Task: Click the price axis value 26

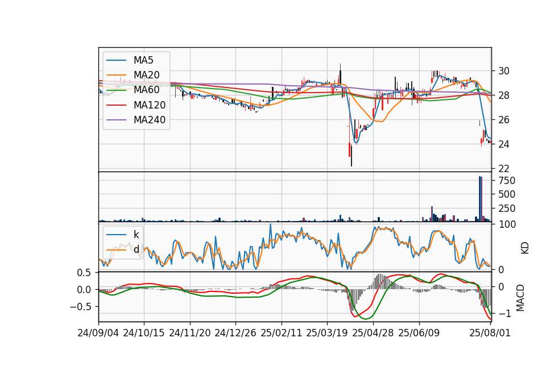Action: point(503,120)
